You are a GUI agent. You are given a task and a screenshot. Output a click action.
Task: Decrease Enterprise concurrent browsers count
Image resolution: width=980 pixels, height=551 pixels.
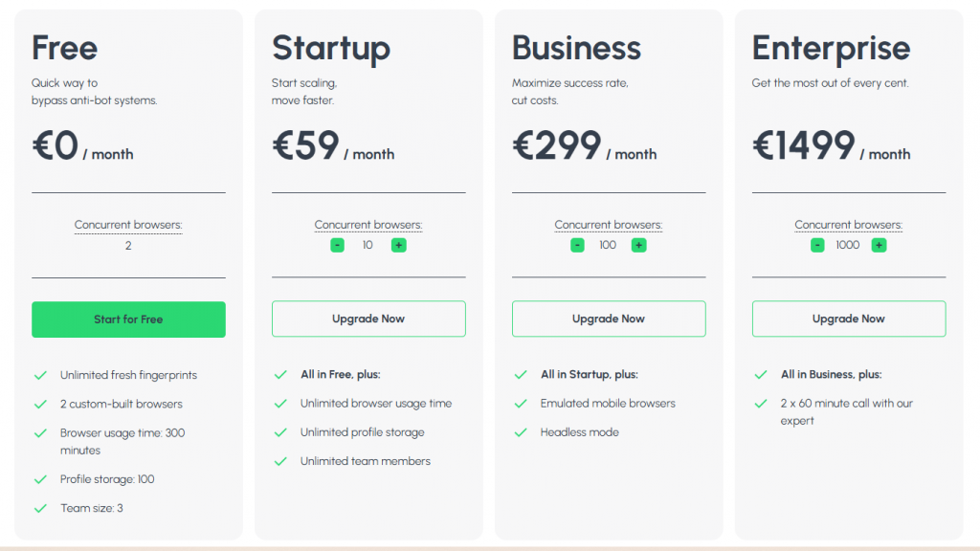click(817, 245)
